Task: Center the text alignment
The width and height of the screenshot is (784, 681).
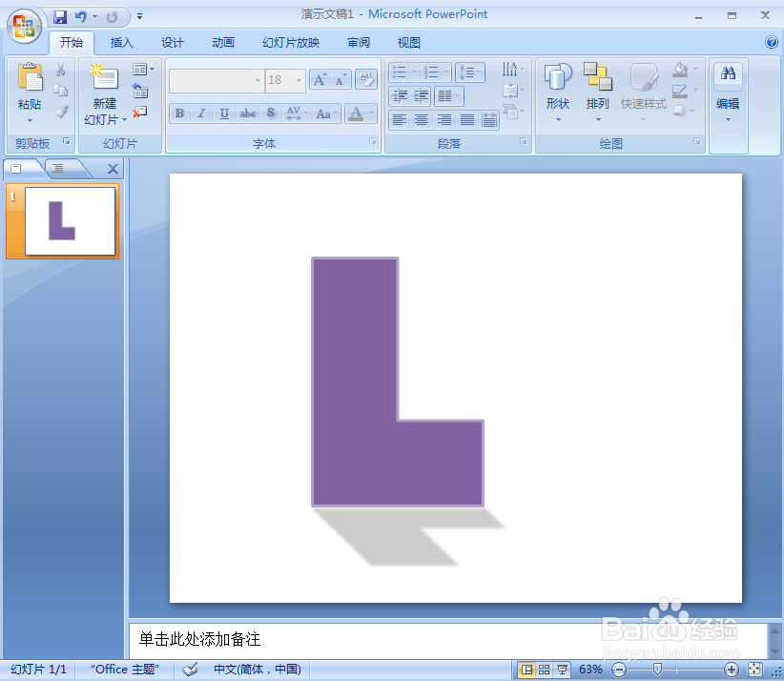Action: [x=422, y=120]
